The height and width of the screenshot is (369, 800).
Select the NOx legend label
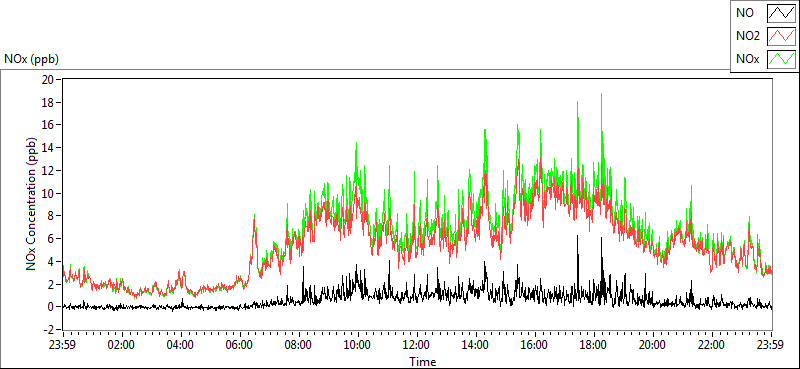click(x=747, y=59)
